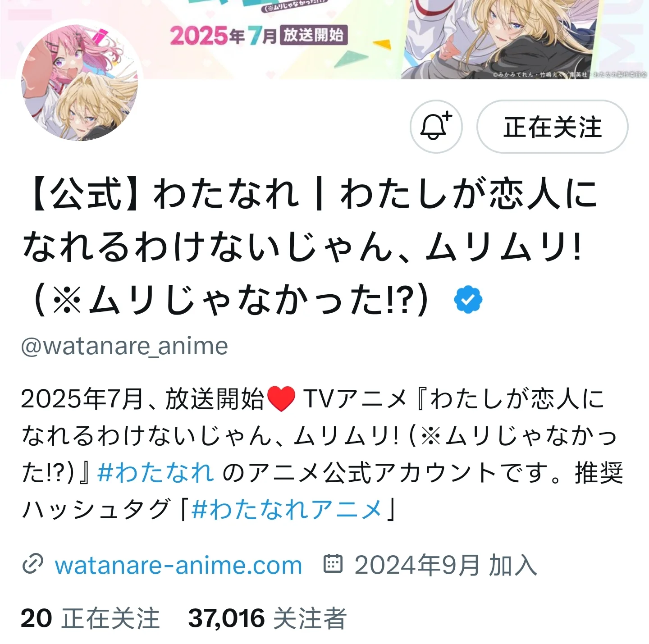
Task: Open the round profile avatar picture
Action: pyautogui.click(x=80, y=83)
